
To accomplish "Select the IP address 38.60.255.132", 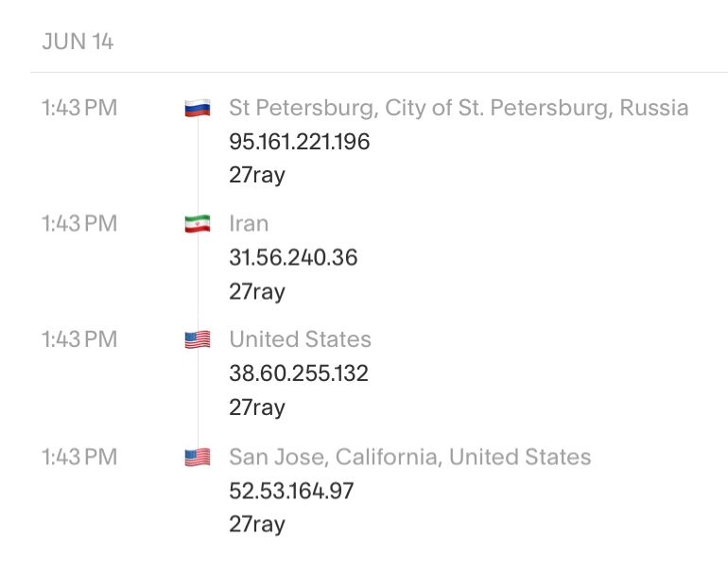I will click(x=299, y=373).
